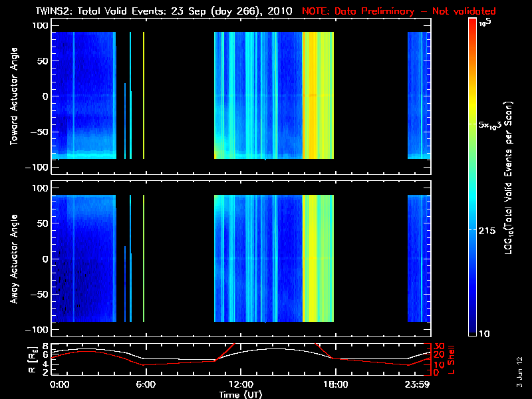The width and height of the screenshot is (532, 399).
Task: Click the red 'Data Preliminary – Not validated' note
Action: click(x=399, y=11)
